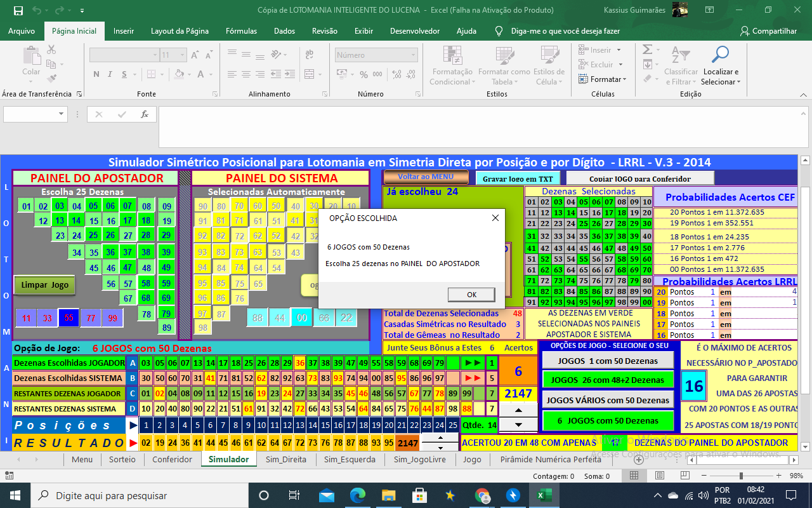Click the Formatação Condicional icon
The width and height of the screenshot is (812, 508).
[452, 57]
